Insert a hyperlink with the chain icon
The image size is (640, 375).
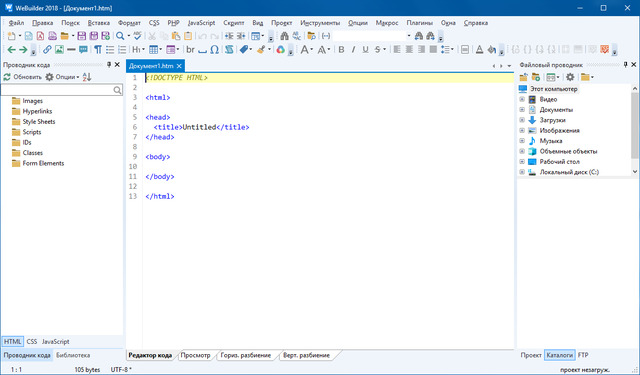tap(47, 50)
